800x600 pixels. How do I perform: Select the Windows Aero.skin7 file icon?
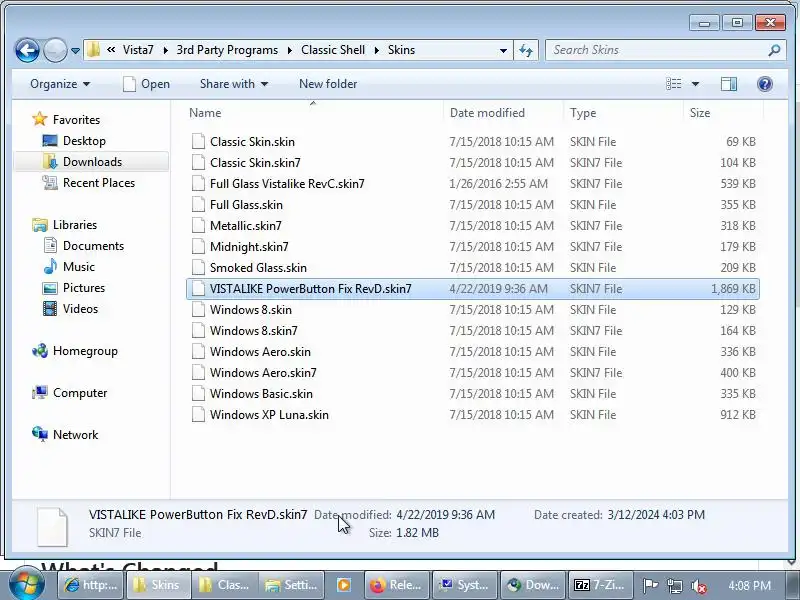(198, 372)
